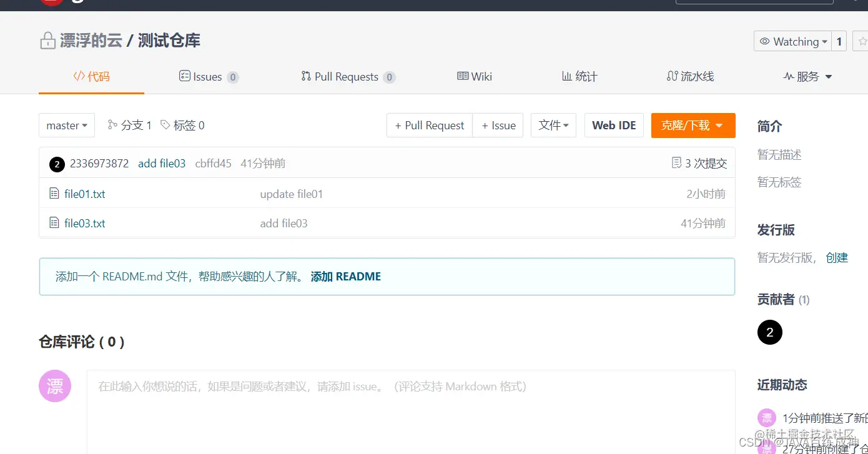The image size is (868, 454).
Task: Open committer name 2336973872
Action: pyautogui.click(x=99, y=164)
